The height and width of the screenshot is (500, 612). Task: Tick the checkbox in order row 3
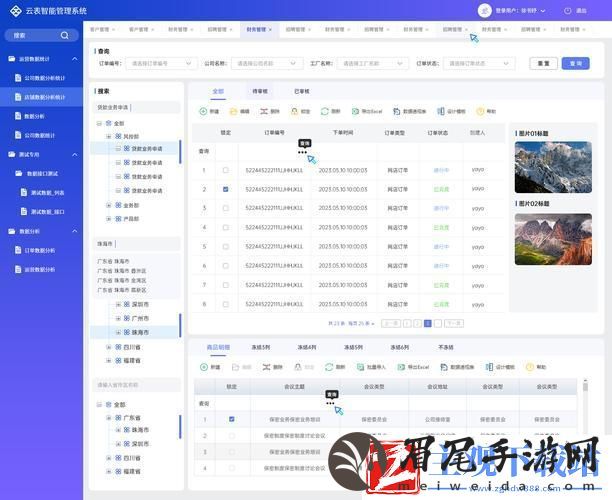pos(226,208)
